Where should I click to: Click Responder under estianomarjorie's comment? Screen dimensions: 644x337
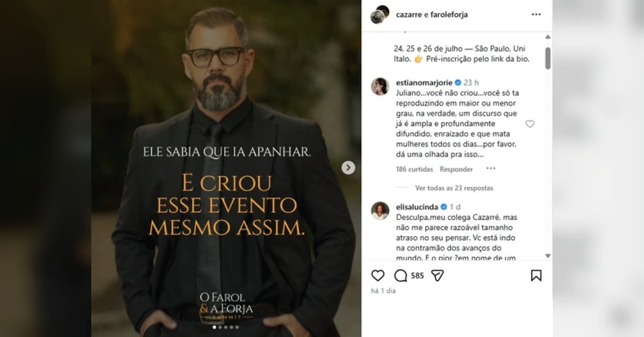tap(456, 169)
